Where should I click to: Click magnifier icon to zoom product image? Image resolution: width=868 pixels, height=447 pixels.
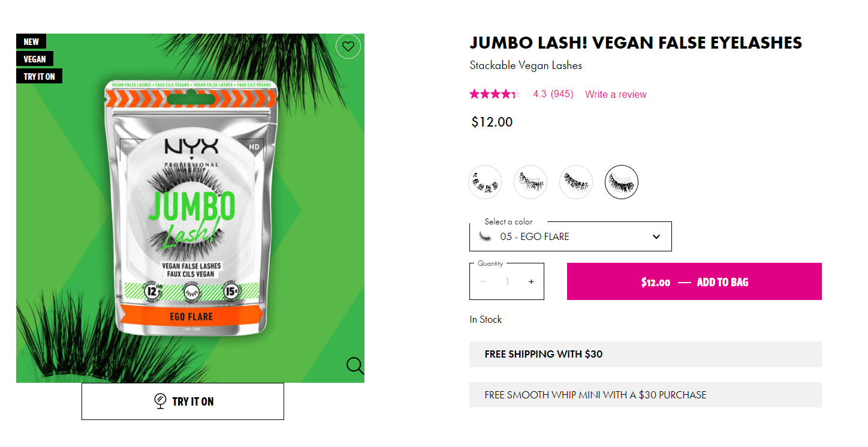pyautogui.click(x=355, y=365)
